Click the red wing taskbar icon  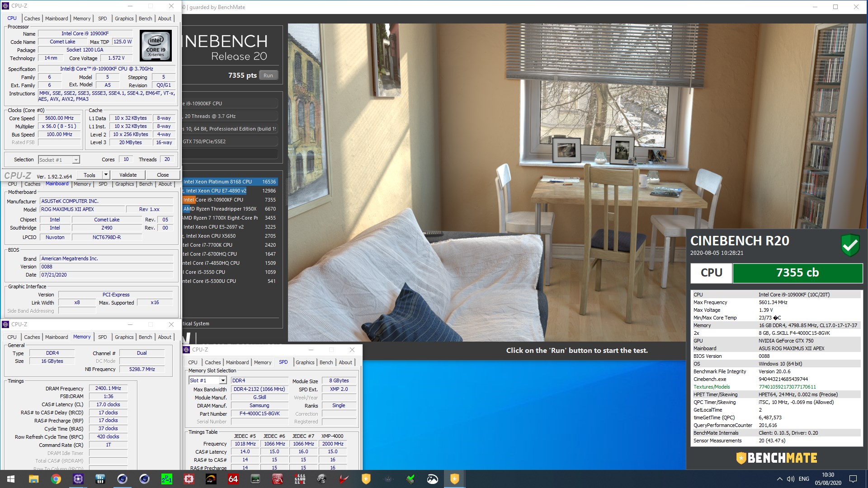coord(344,479)
